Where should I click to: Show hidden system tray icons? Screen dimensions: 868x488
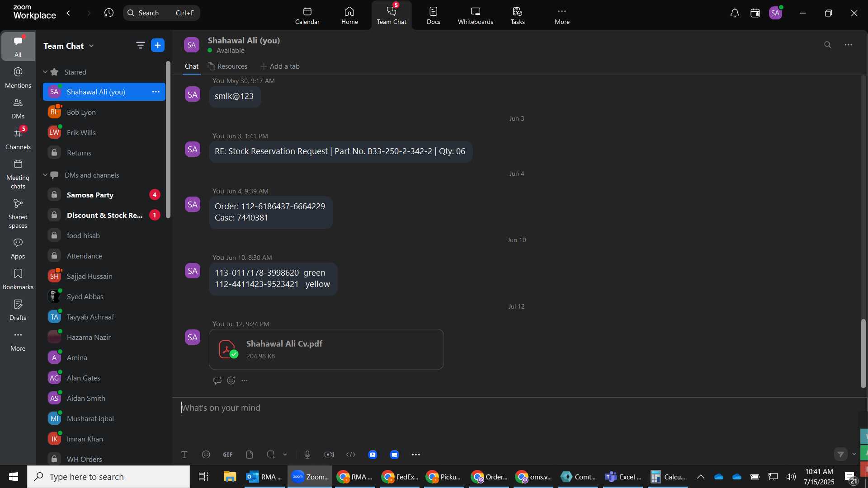click(x=700, y=477)
